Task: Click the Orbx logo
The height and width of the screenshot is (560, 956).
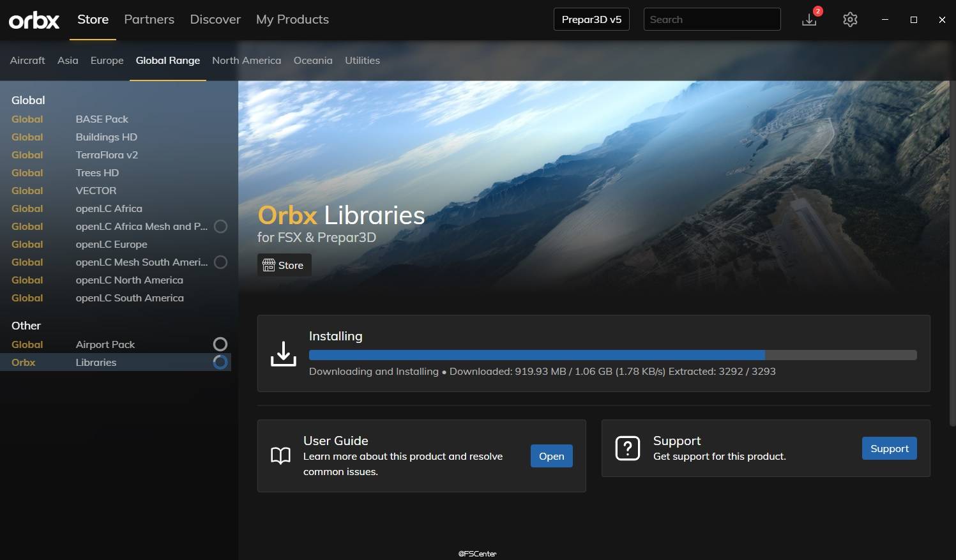Action: pos(34,20)
